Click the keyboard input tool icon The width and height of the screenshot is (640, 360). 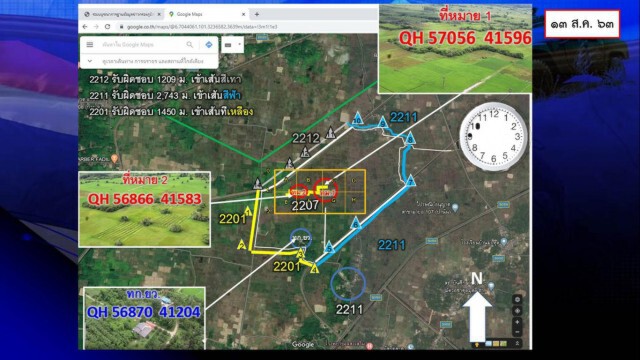[x=228, y=45]
